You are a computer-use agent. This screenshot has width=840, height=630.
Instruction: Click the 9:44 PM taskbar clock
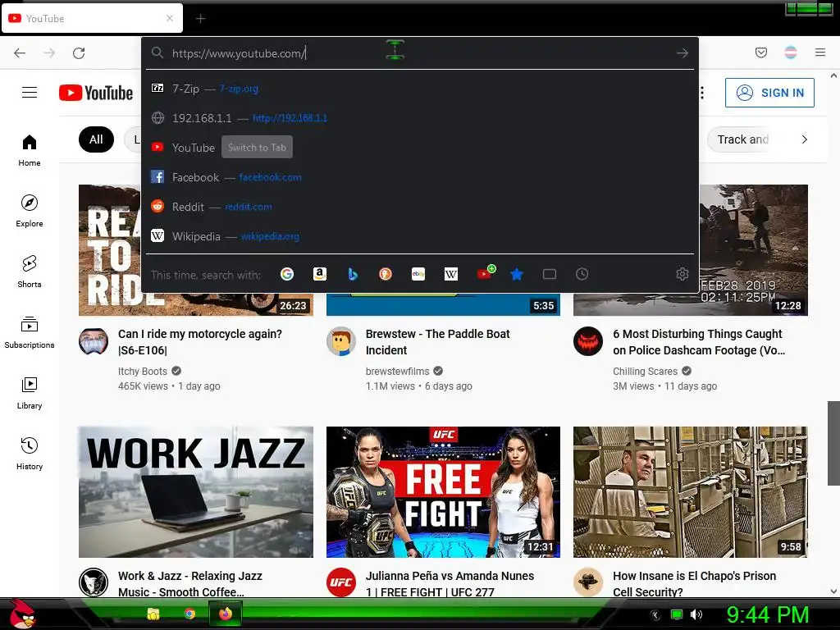[x=767, y=614]
